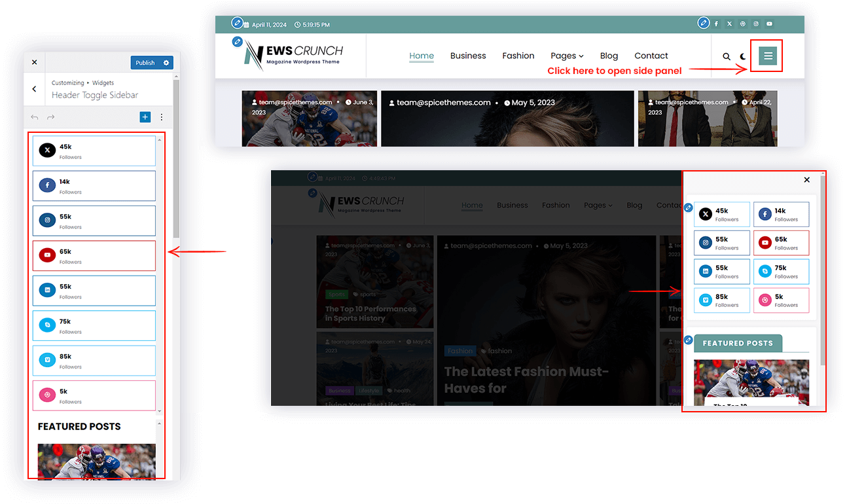The height and width of the screenshot is (504, 847).
Task: Open Contact menu item in top header
Action: pyautogui.click(x=651, y=56)
